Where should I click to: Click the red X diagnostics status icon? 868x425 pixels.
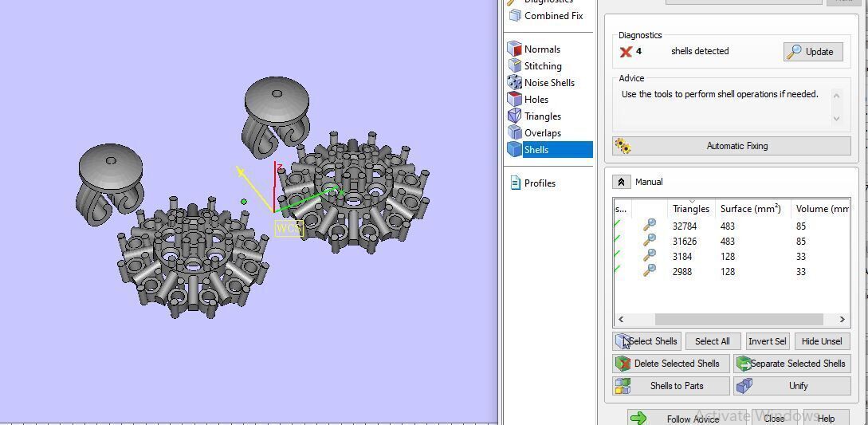pyautogui.click(x=626, y=52)
